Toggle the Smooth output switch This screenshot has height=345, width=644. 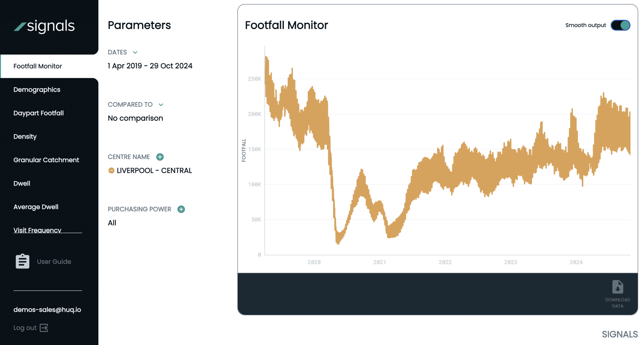tap(620, 25)
